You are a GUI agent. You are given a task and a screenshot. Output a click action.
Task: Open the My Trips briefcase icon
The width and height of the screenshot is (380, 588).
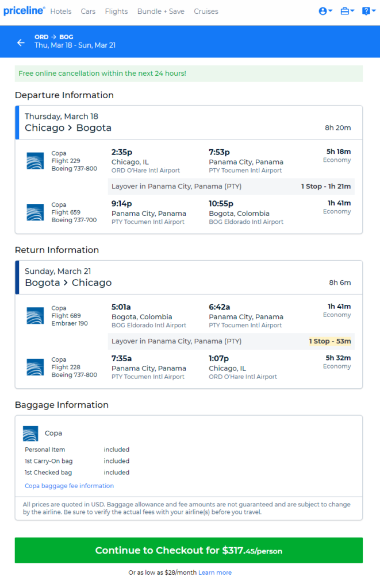pos(345,11)
